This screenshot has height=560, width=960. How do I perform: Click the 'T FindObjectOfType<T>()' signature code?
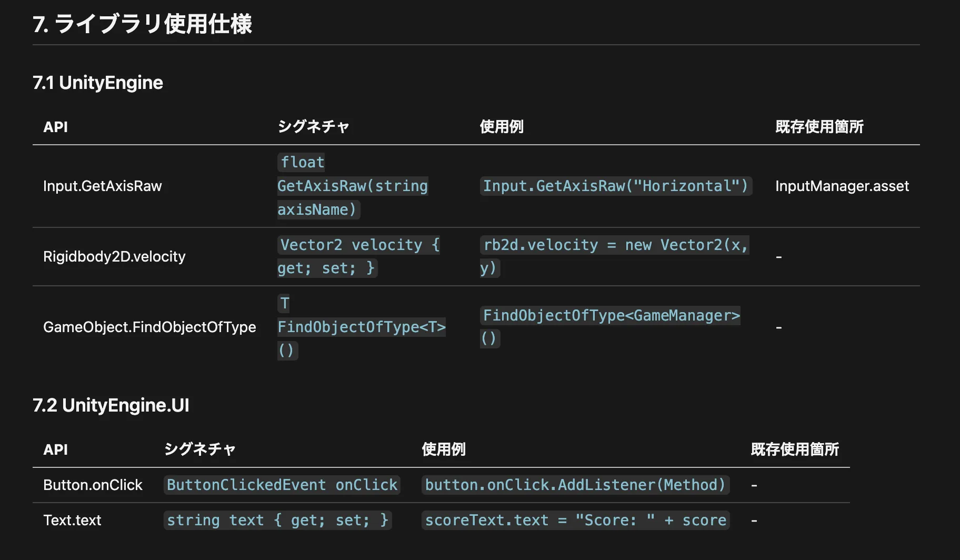362,327
